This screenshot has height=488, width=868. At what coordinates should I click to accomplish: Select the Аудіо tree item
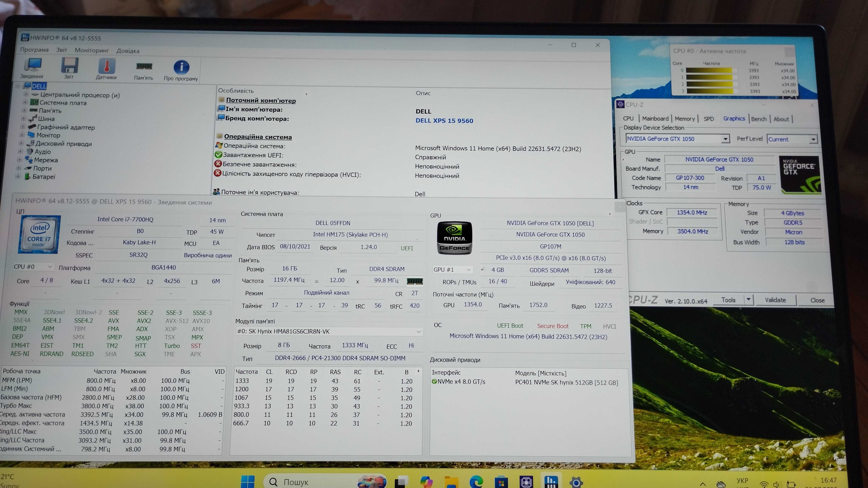(x=43, y=152)
